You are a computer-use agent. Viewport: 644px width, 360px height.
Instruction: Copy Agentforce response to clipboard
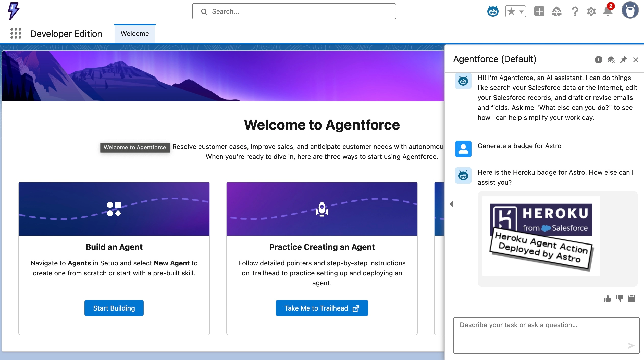pos(632,299)
